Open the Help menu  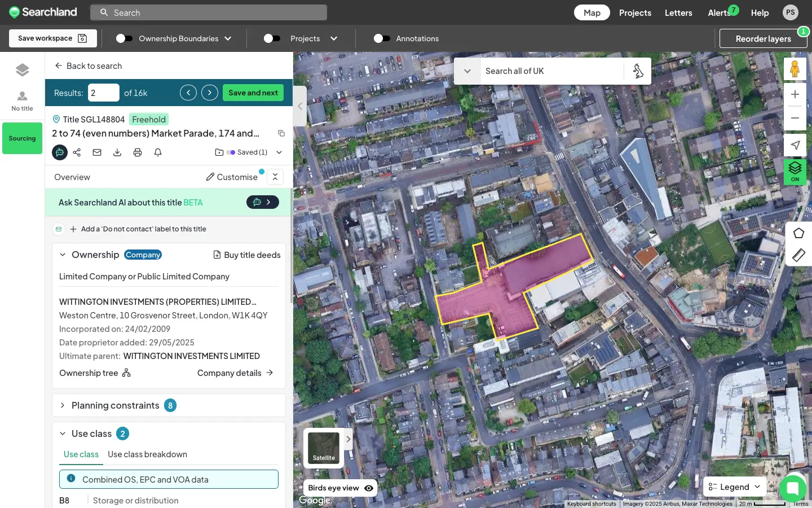click(760, 12)
